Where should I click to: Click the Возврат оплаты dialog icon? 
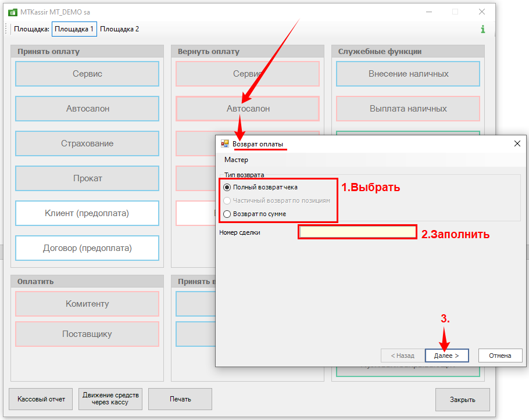(x=224, y=143)
